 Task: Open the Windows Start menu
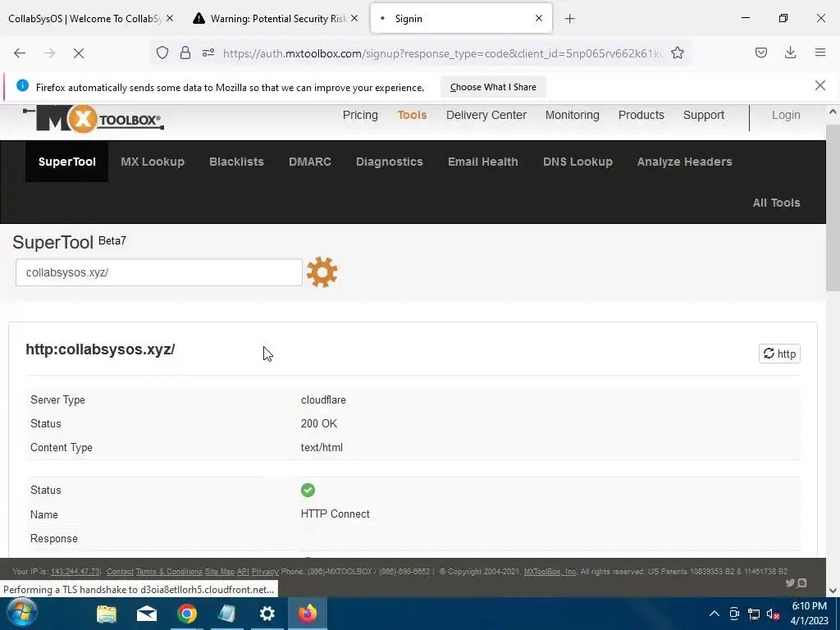[21, 614]
